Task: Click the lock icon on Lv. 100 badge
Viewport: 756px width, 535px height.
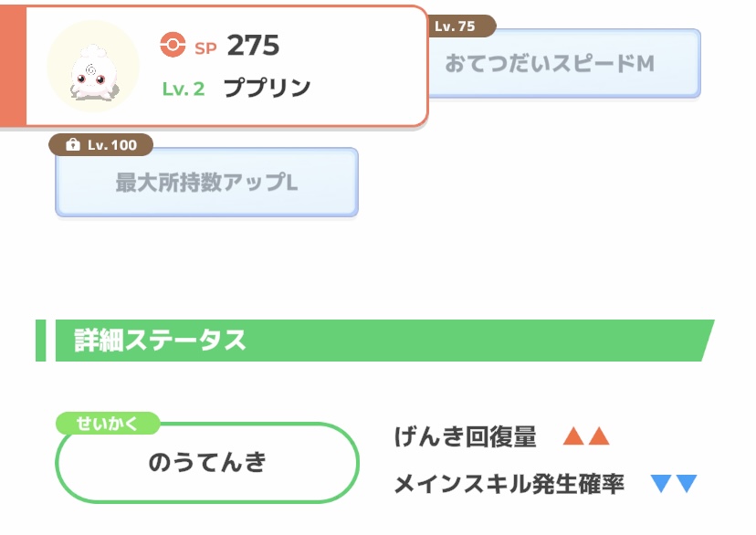Action: pos(74,145)
